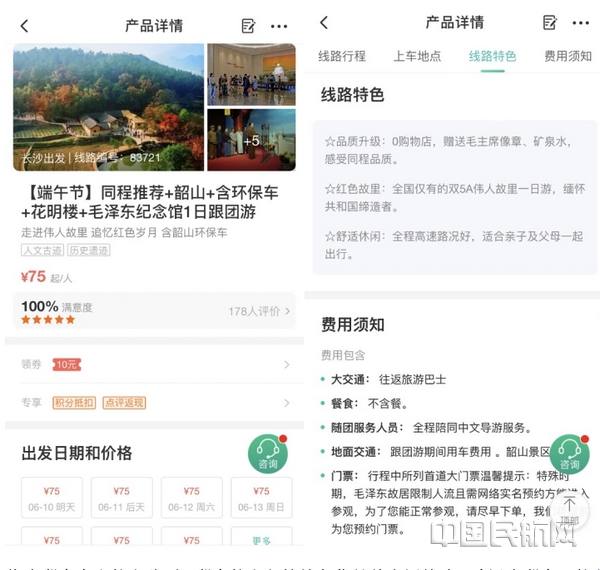Tap the 品质升级 feature line
The image size is (600, 570).
pyautogui.click(x=448, y=150)
